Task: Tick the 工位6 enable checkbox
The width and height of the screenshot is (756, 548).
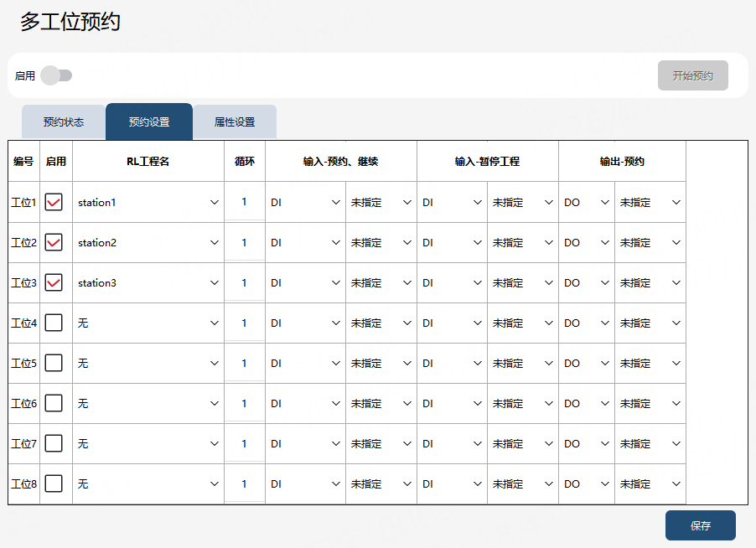Action: click(54, 403)
